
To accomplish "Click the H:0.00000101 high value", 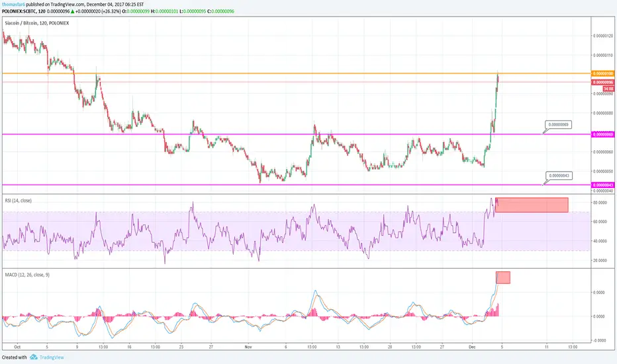I will tap(164, 11).
